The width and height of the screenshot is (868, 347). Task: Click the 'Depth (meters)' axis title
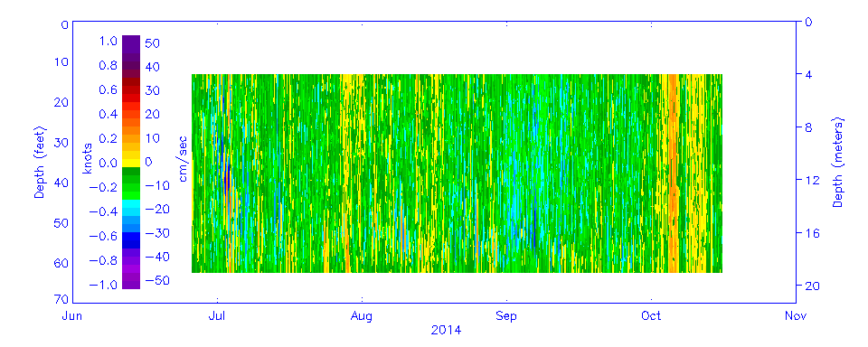coord(837,162)
